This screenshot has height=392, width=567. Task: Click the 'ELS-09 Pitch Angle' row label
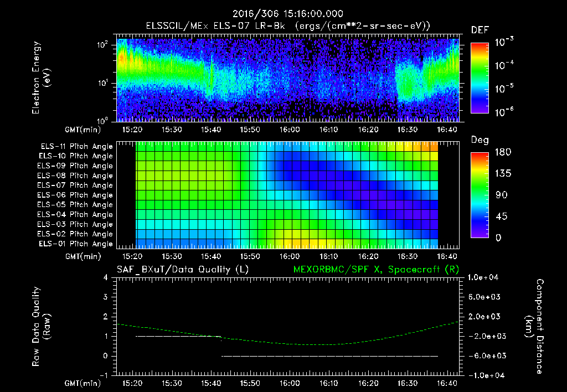click(x=75, y=166)
